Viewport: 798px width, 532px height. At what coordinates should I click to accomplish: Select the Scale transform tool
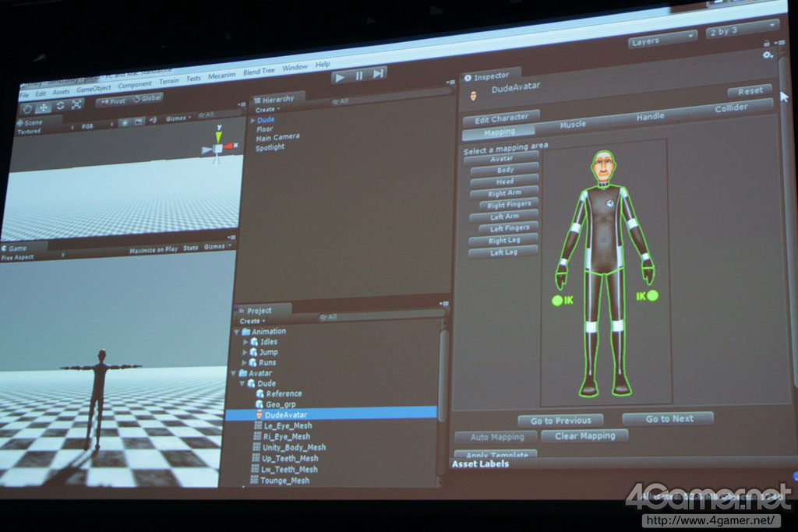click(x=76, y=104)
